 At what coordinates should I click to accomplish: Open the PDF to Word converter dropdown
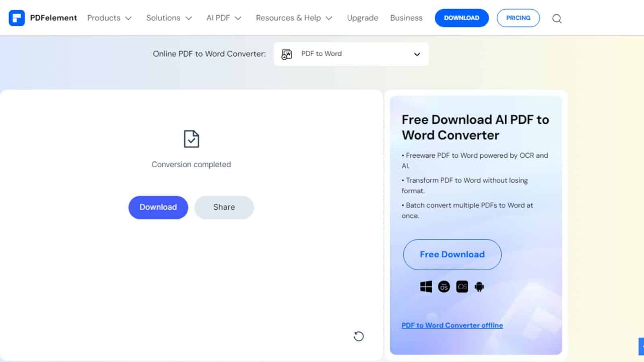click(351, 54)
